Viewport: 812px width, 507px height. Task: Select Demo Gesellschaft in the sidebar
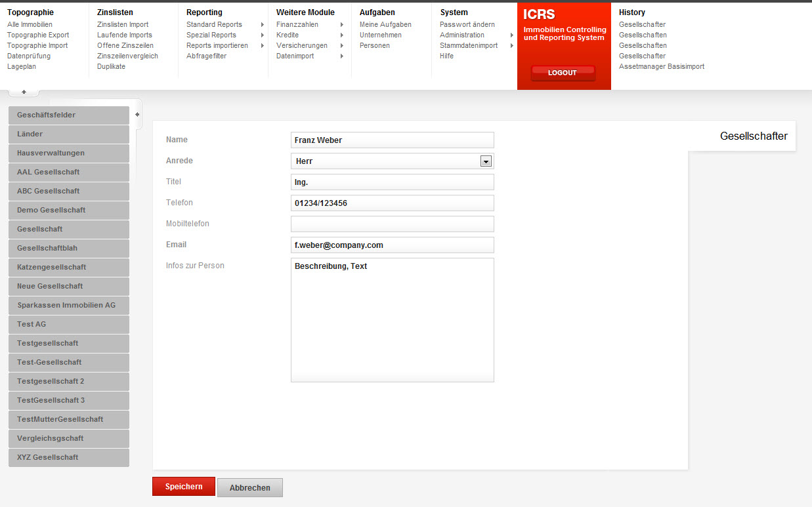[x=69, y=210]
